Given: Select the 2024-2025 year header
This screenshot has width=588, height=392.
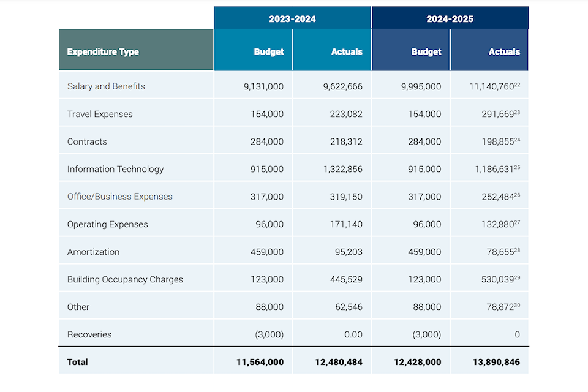Looking at the screenshot, I should click(450, 18).
